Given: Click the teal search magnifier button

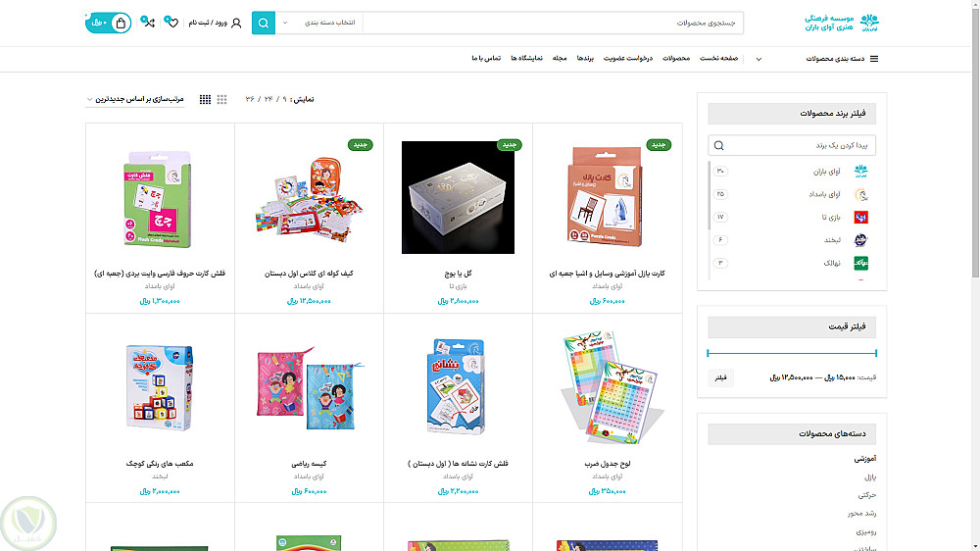Looking at the screenshot, I should [263, 24].
